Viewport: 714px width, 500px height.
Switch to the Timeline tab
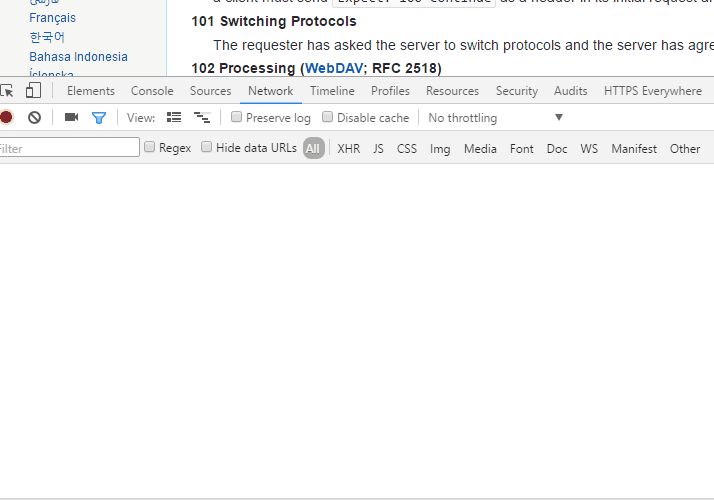tap(332, 91)
